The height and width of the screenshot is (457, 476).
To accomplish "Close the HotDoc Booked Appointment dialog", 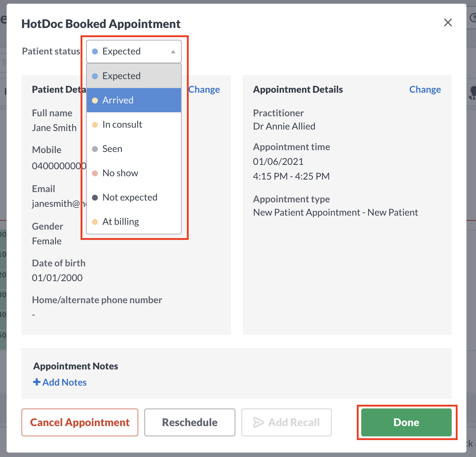I will coord(448,22).
